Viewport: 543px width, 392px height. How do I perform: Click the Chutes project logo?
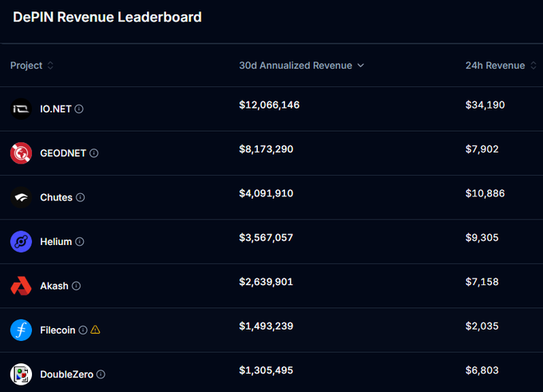[21, 197]
